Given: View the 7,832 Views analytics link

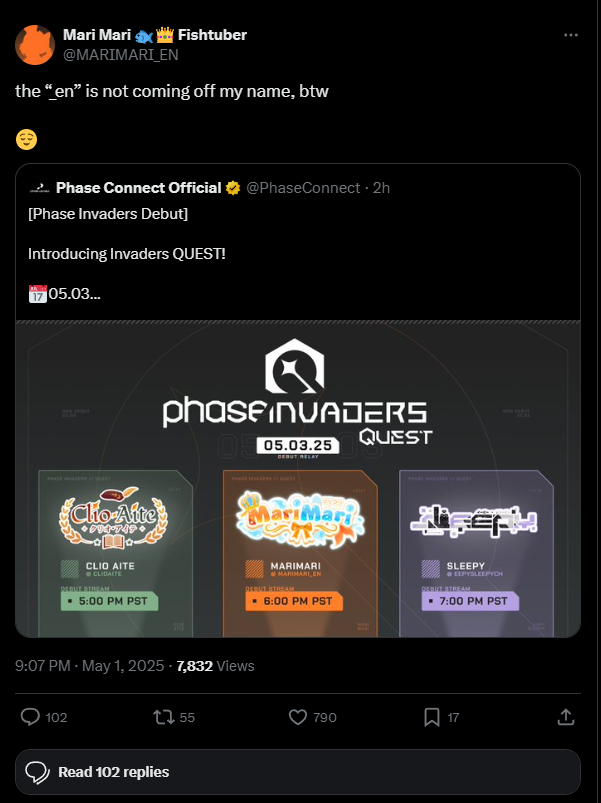Looking at the screenshot, I should [x=215, y=666].
